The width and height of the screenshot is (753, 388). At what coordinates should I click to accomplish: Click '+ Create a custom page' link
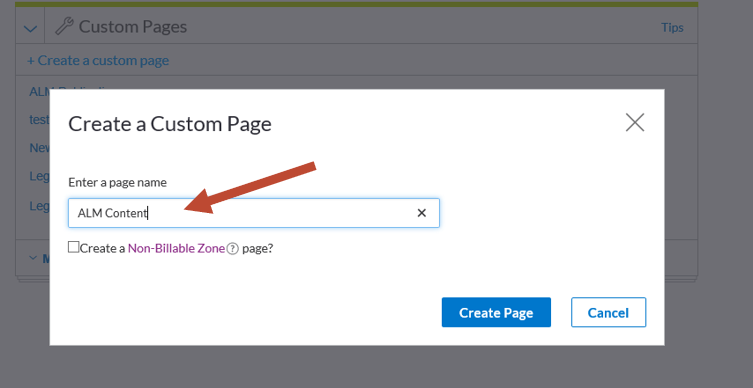[98, 61]
